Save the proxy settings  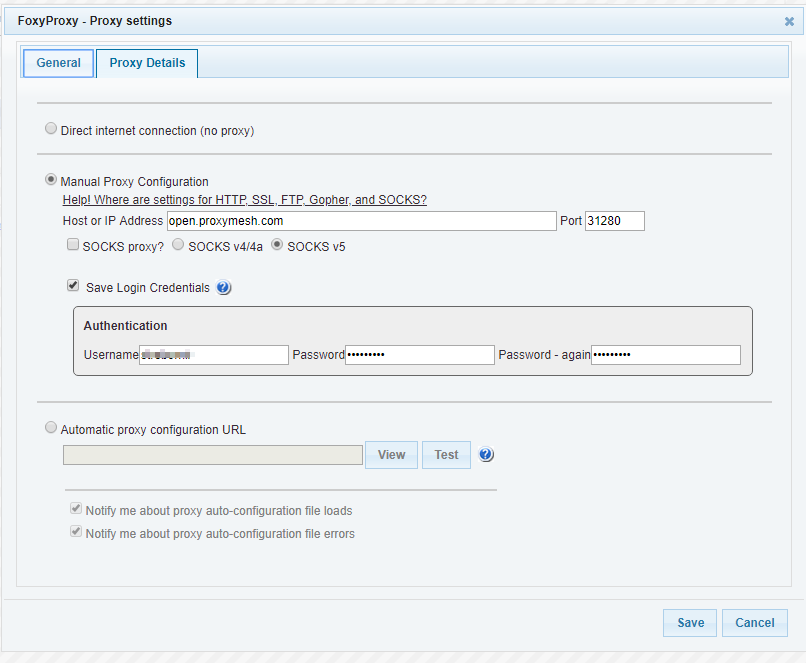(690, 623)
